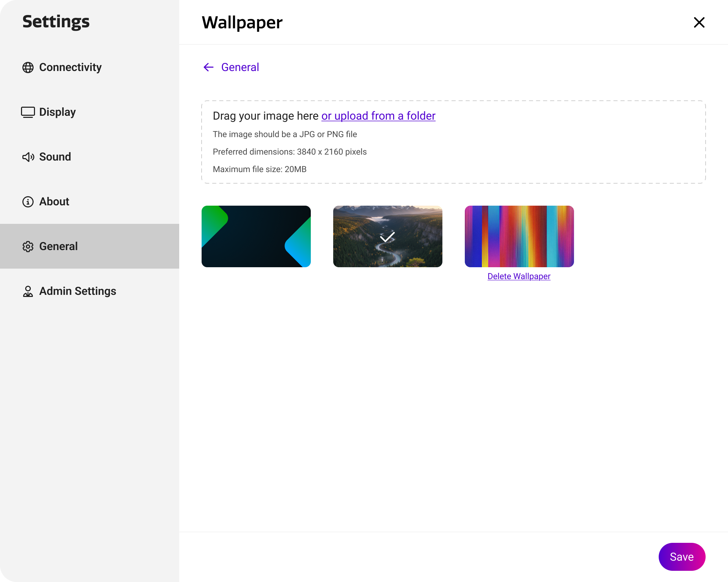728x582 pixels.
Task: Open the Connectivity settings section
Action: [x=70, y=67]
